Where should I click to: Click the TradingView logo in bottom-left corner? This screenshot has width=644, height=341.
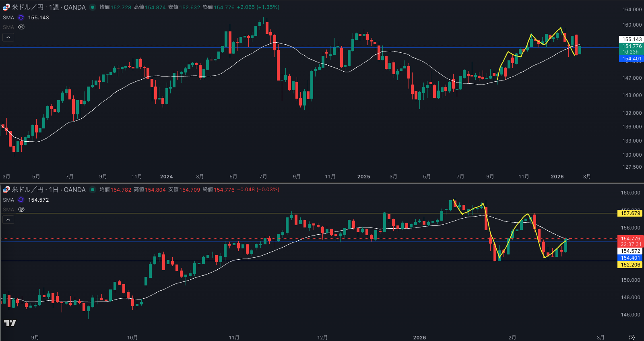(10, 323)
